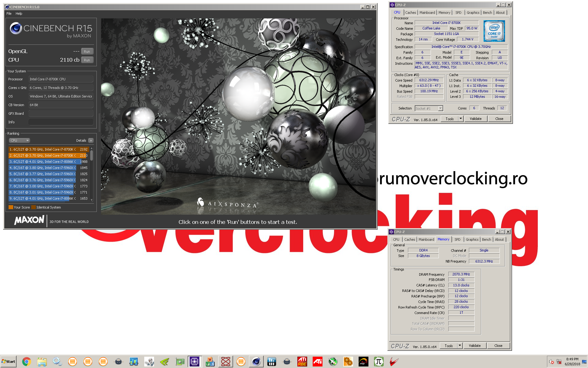This screenshot has width=588, height=368.
Task: Click the black speedometer gauge taskbar icon
Action: point(363,362)
